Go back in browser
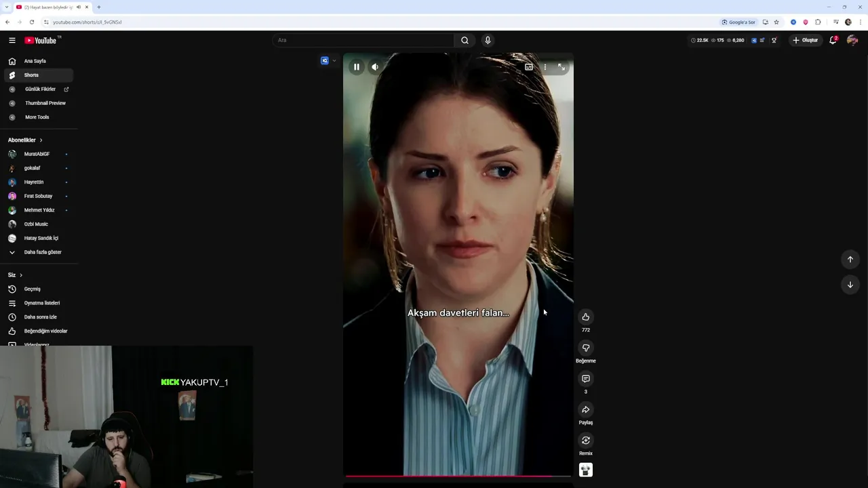868x488 pixels. point(7,22)
